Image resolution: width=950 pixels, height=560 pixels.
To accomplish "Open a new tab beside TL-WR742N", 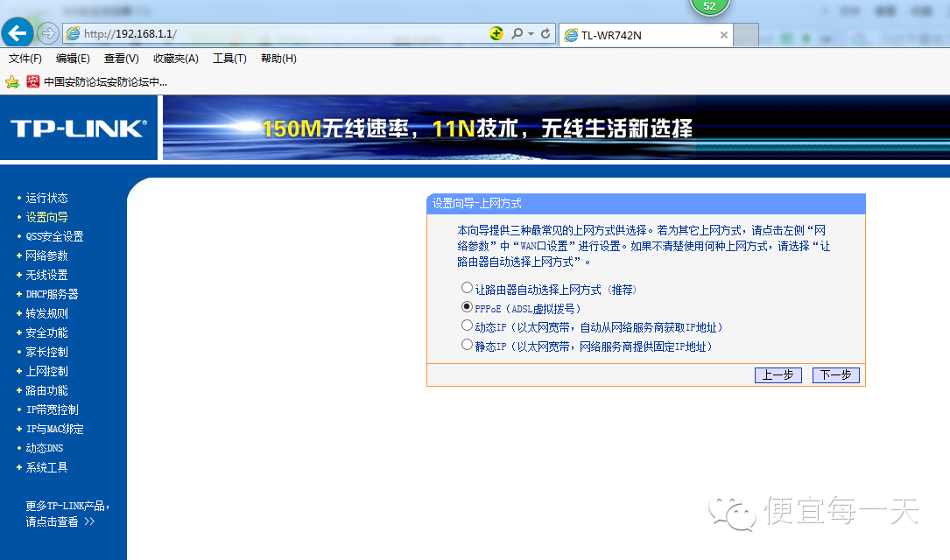I will tap(746, 35).
